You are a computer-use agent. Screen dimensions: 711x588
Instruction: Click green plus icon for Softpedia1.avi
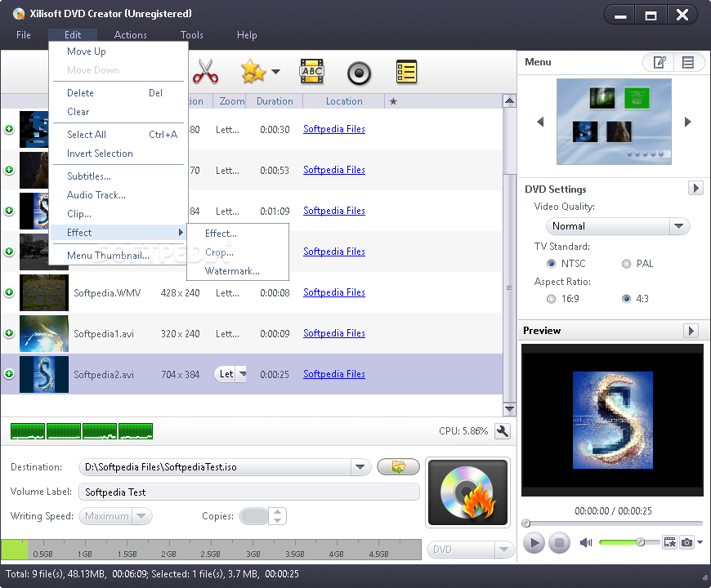[9, 333]
